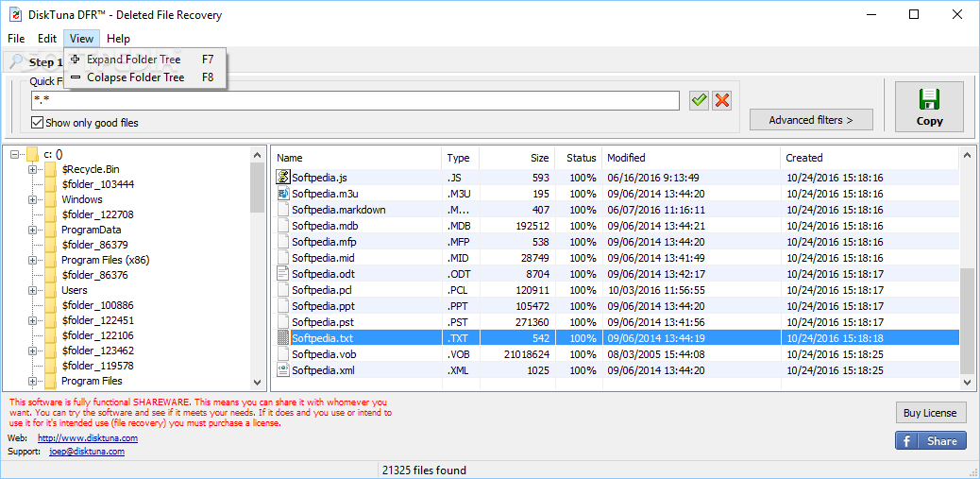Click the file list vertical scrollbar thumb
This screenshot has height=479, width=980.
coord(967,321)
